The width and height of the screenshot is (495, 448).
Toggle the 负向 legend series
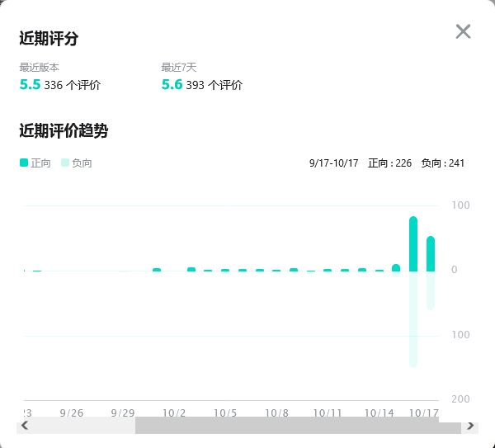pyautogui.click(x=77, y=163)
